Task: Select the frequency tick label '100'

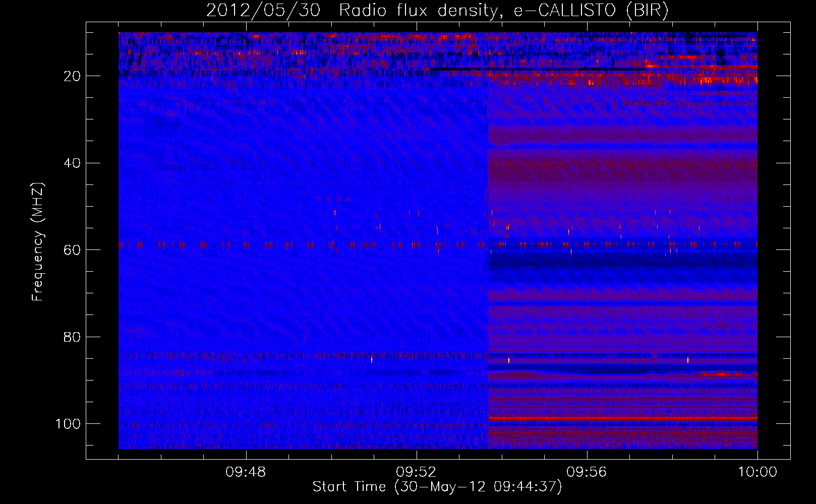Action: click(x=68, y=424)
